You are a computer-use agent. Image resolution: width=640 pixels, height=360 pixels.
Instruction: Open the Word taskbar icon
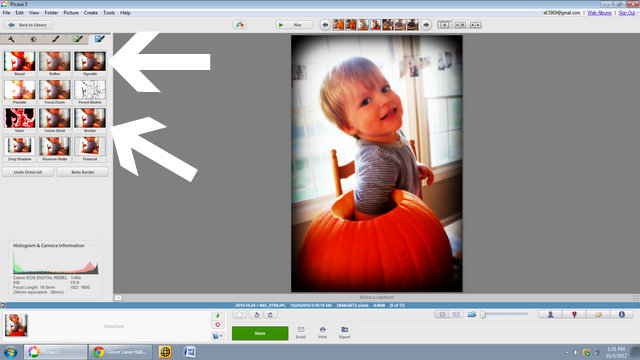(x=189, y=352)
